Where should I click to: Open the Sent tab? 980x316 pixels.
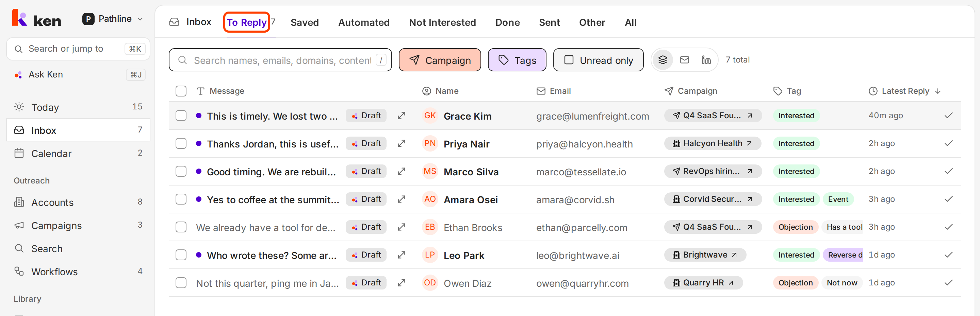(549, 22)
